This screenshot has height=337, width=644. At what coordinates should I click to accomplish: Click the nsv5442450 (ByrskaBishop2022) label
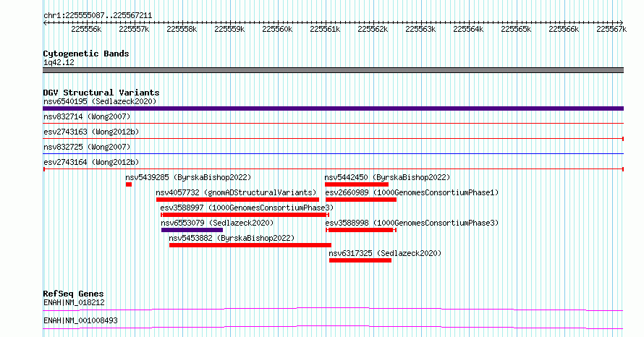pyautogui.click(x=387, y=177)
